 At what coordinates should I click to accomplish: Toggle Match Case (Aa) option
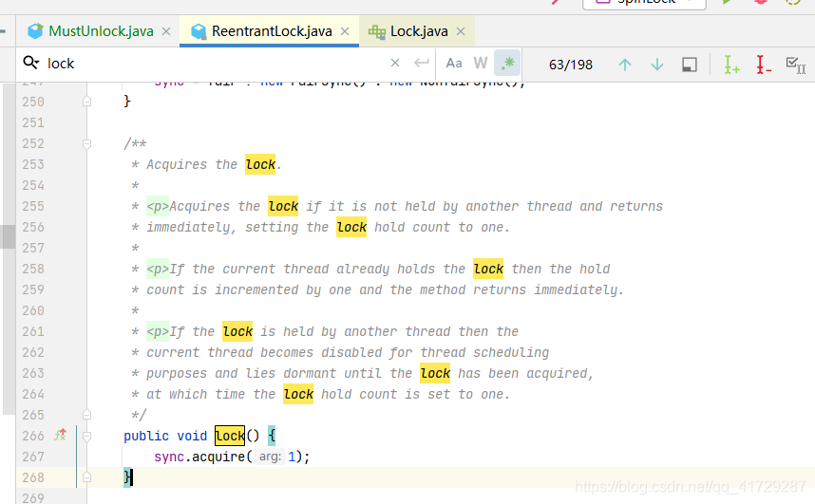click(x=454, y=64)
